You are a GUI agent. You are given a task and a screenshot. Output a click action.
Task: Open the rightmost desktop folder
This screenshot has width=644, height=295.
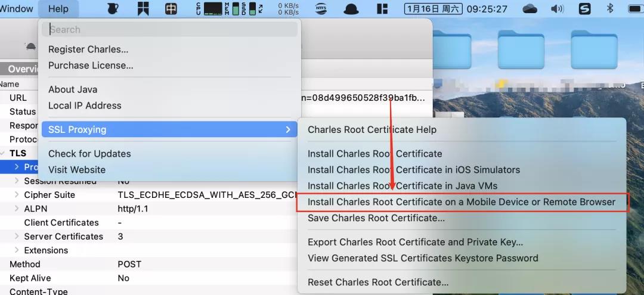[594, 49]
